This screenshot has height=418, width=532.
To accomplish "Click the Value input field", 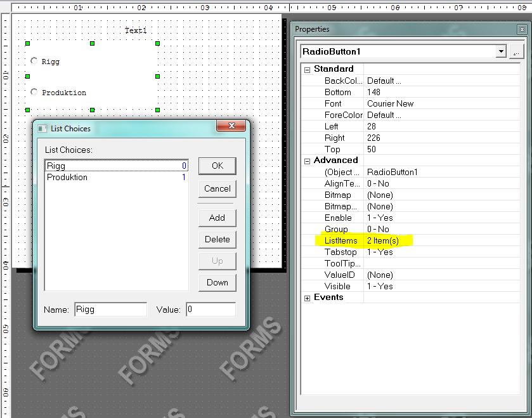I will 211,310.
